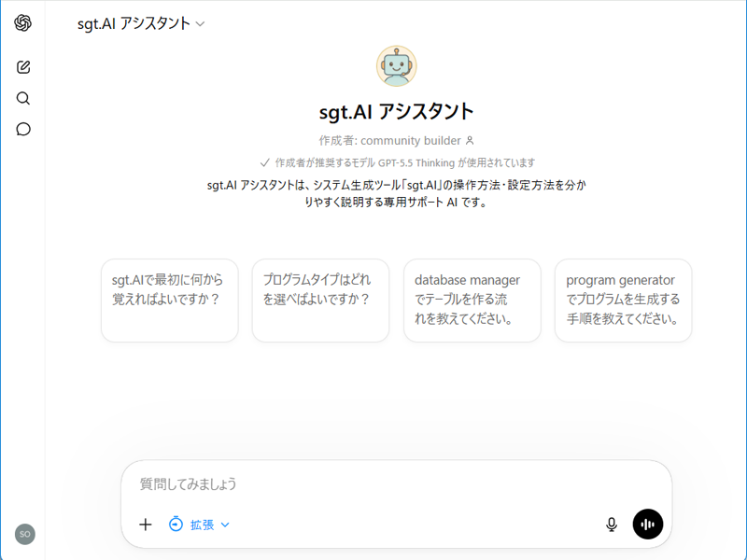Click the person icon next to community builder
The height and width of the screenshot is (560, 747).
click(x=470, y=141)
